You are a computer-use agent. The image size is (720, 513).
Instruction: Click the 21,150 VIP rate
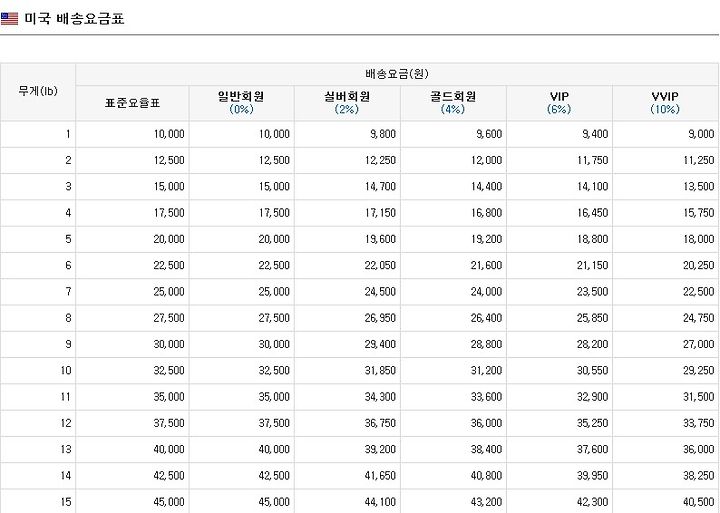(592, 265)
